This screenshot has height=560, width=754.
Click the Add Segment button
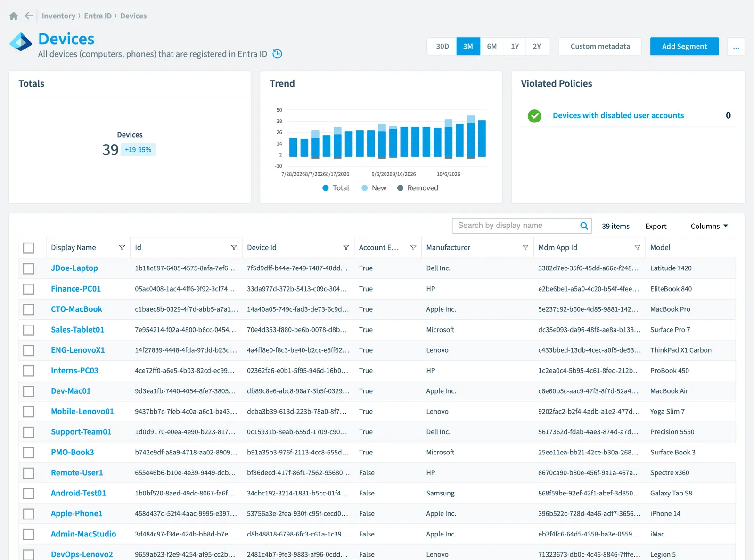coord(684,46)
